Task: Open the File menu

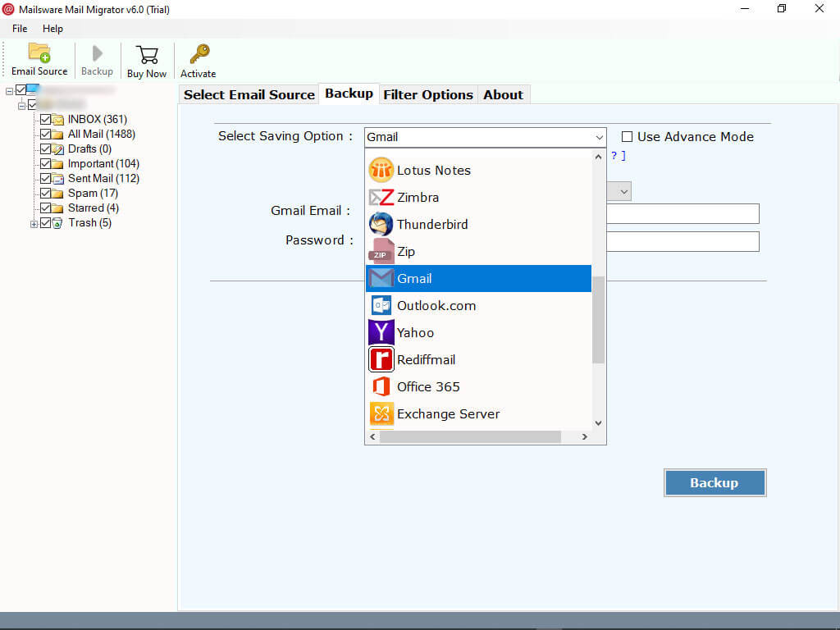Action: 19,28
